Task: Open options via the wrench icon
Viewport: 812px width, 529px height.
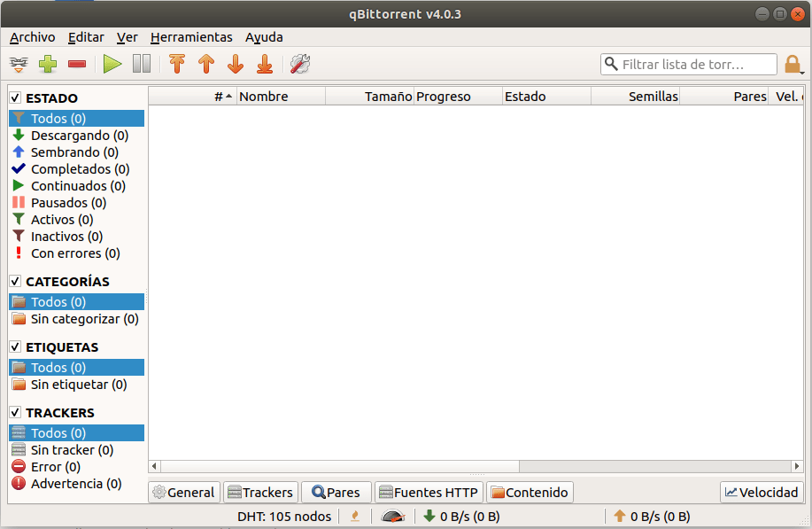Action: (x=299, y=64)
